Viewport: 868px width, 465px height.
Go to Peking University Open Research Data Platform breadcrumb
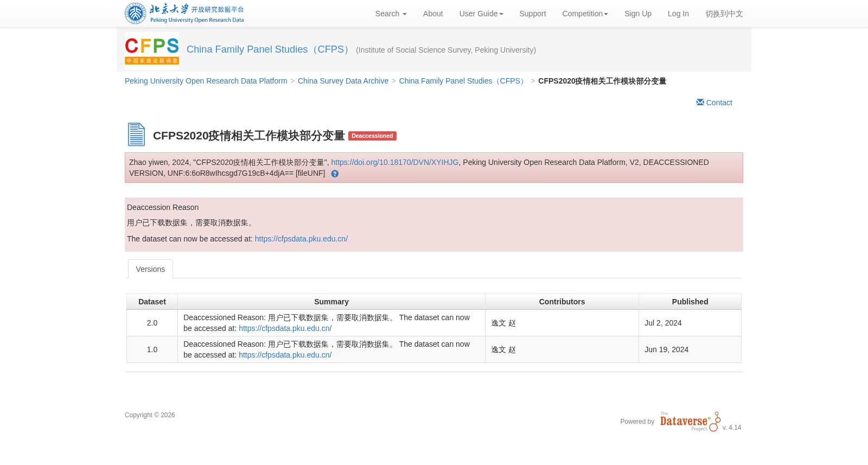[206, 81]
